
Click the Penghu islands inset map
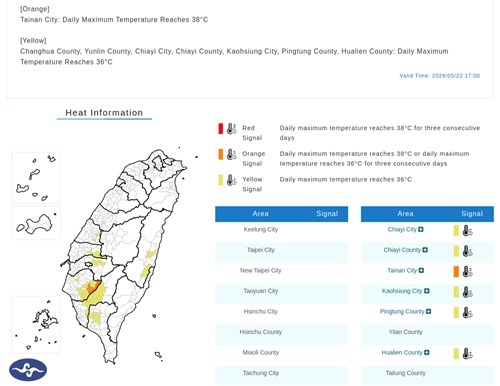[x=36, y=325]
